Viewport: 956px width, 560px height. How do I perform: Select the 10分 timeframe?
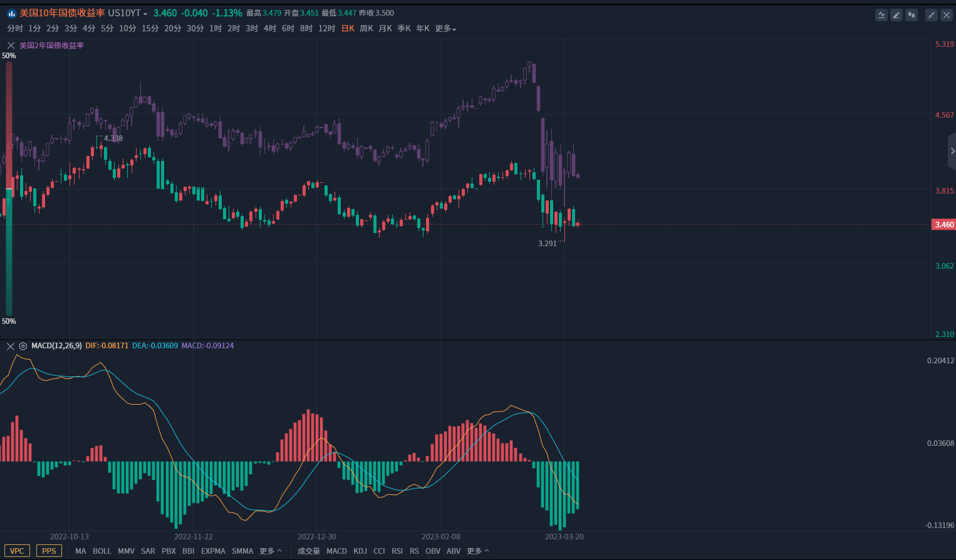pyautogui.click(x=128, y=29)
